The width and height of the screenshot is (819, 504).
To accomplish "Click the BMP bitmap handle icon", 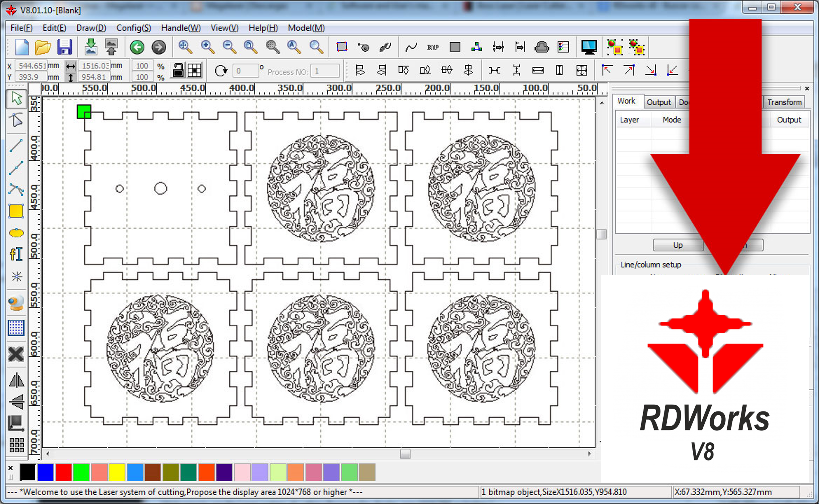I will point(432,47).
